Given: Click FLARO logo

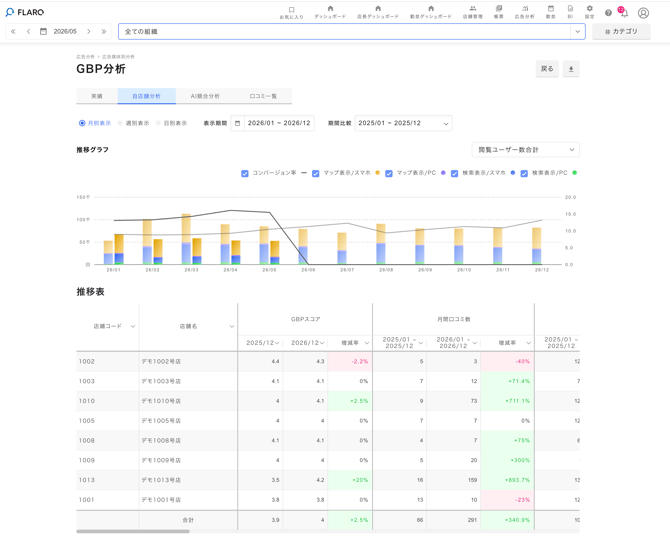Looking at the screenshot, I should [x=25, y=12].
